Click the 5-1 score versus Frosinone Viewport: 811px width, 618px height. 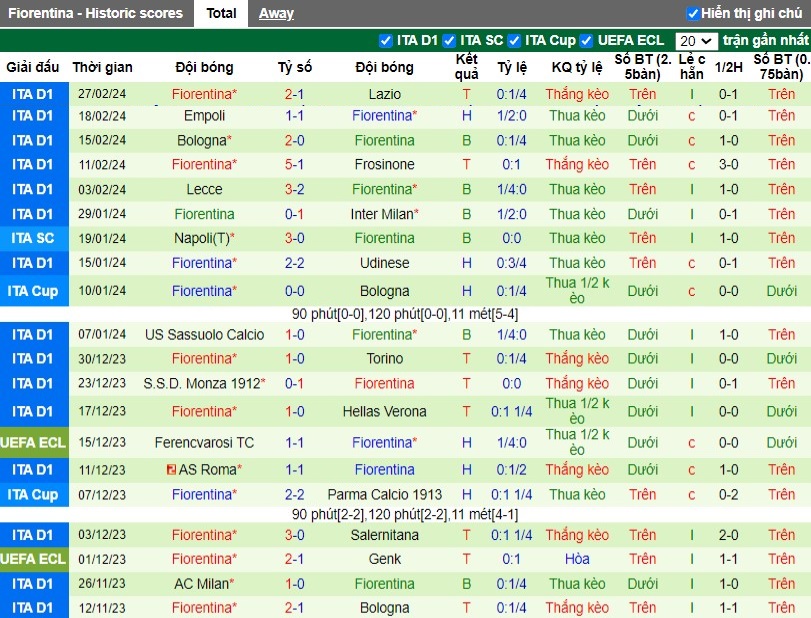coord(294,164)
